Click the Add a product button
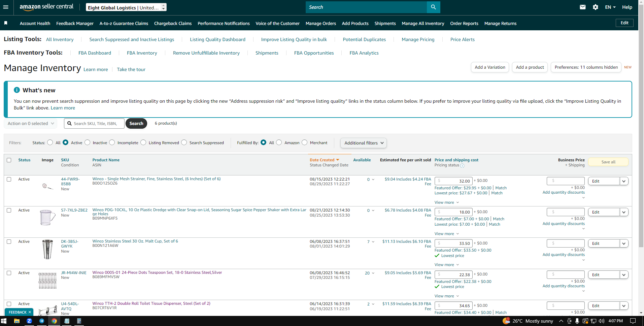 click(530, 67)
